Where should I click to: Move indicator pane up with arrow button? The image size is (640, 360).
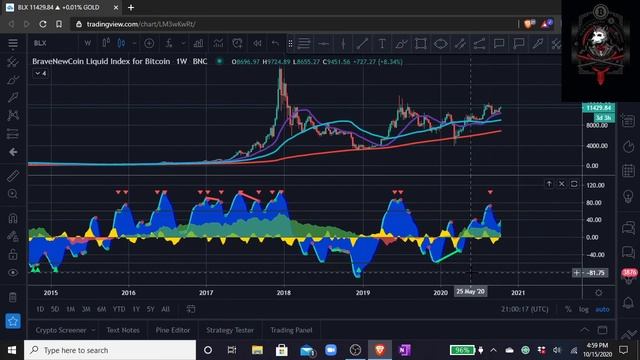coord(549,184)
